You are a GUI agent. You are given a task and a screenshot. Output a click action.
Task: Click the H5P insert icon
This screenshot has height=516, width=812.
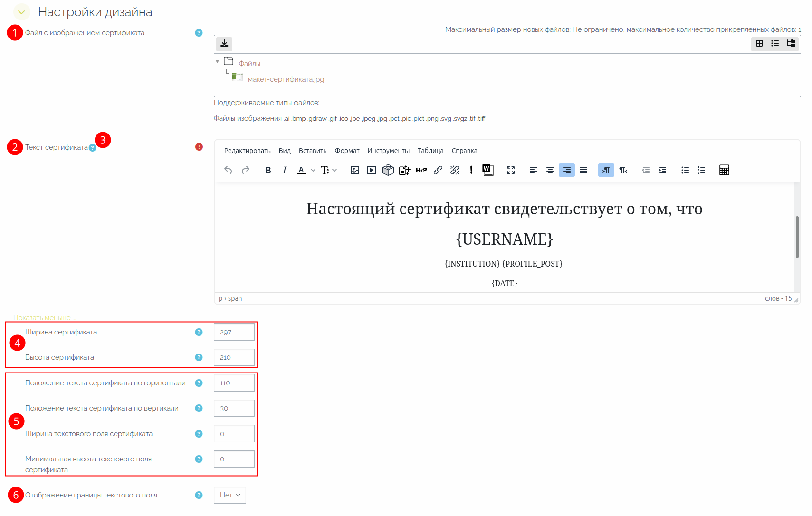(x=421, y=170)
